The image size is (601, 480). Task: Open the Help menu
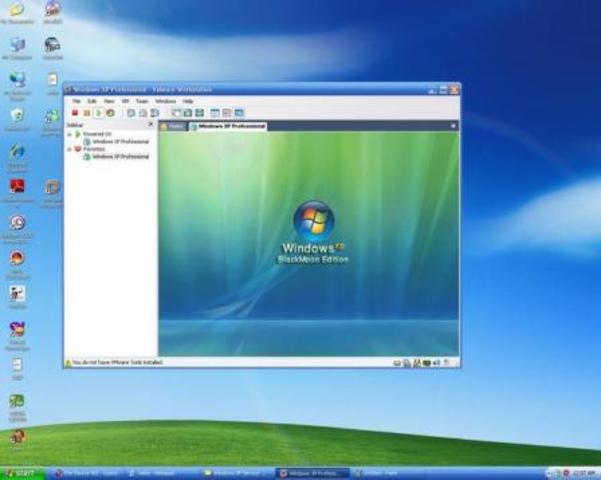click(x=188, y=101)
